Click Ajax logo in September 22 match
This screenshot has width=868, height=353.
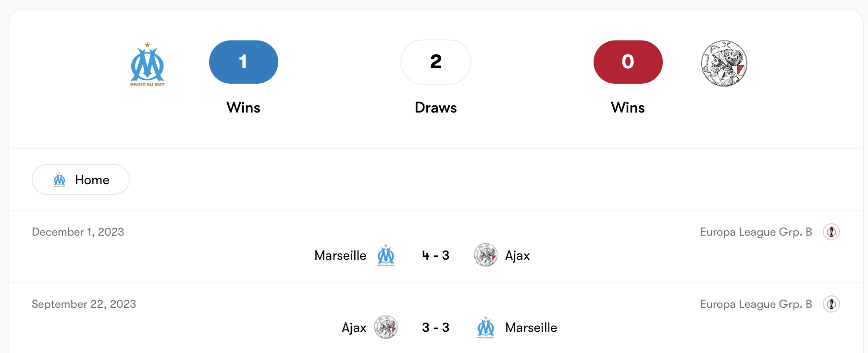(x=386, y=328)
